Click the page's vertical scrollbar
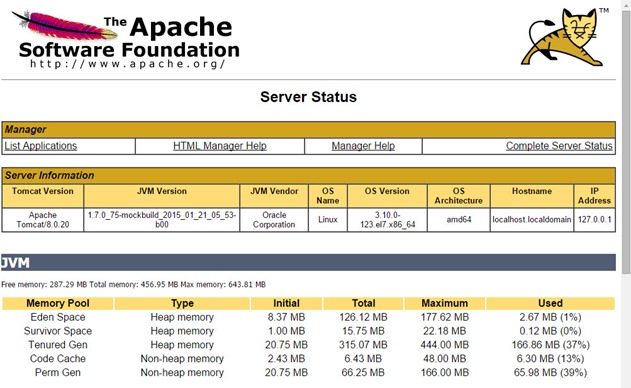 click(x=626, y=141)
